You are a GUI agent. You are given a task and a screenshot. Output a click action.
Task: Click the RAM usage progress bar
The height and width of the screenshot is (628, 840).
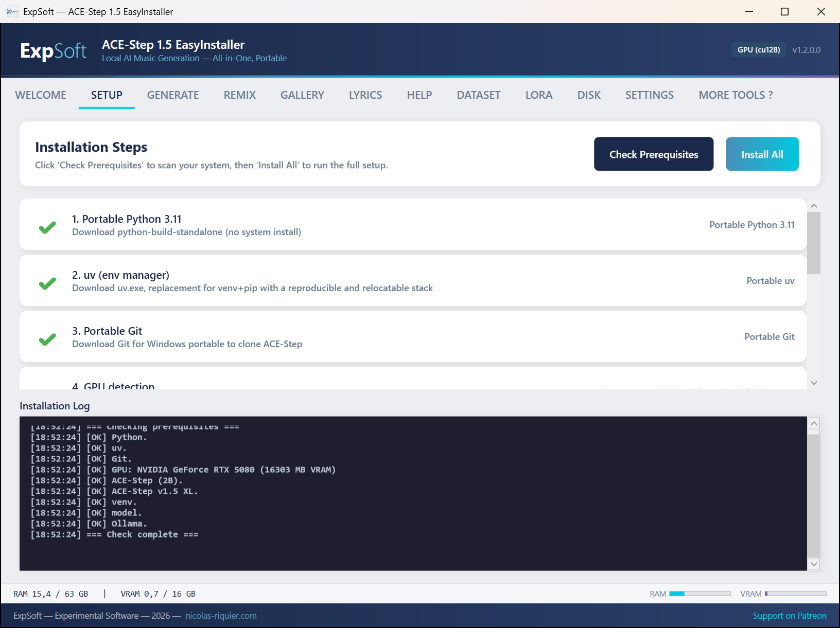700,594
